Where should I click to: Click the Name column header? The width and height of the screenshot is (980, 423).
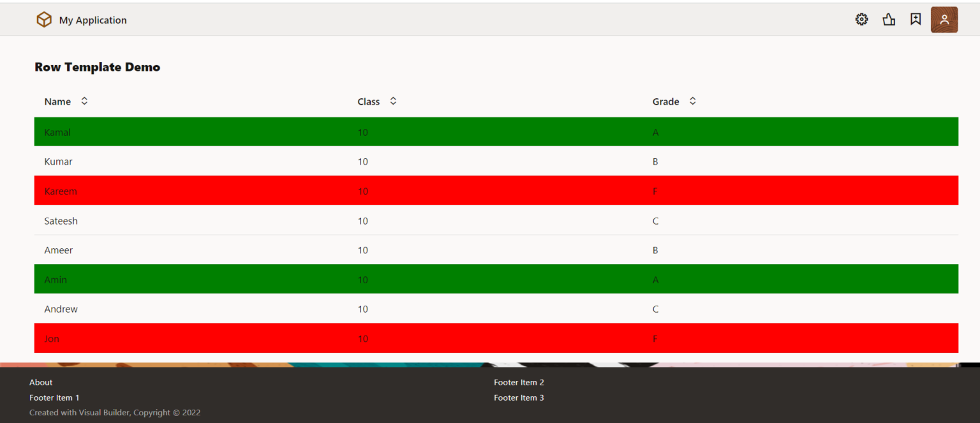57,101
